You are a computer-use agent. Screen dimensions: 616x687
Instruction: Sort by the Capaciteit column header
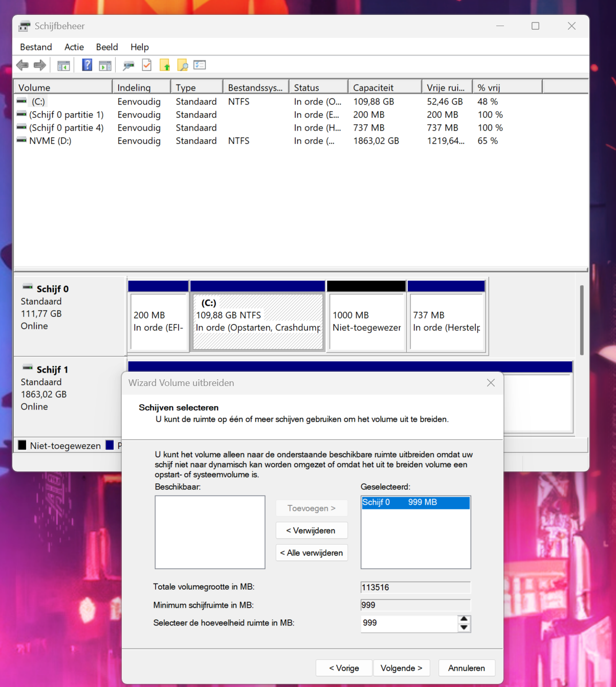pos(385,87)
